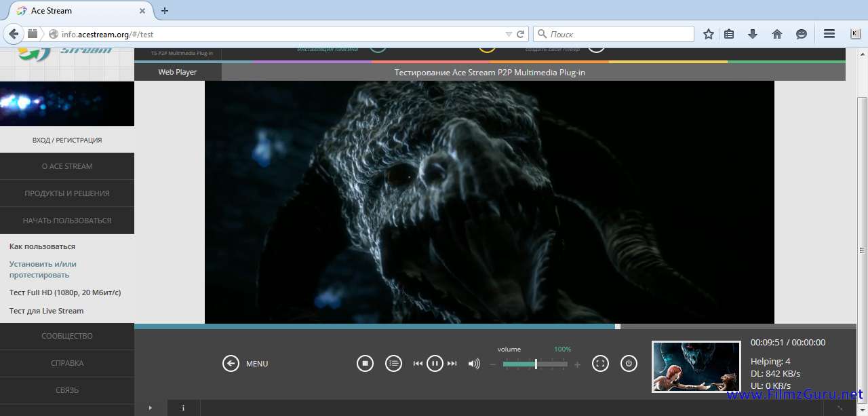Pause the playing video
Viewport: 868px width, 416px height.
click(x=435, y=364)
